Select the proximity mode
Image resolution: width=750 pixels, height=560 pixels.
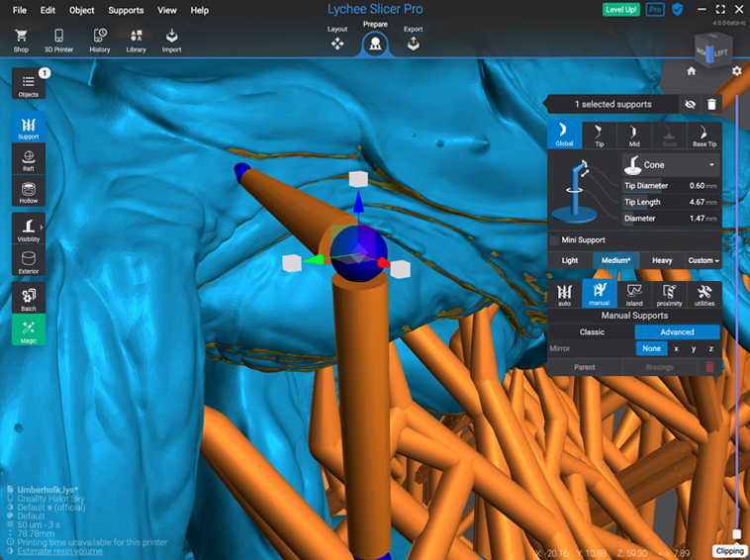click(x=669, y=295)
